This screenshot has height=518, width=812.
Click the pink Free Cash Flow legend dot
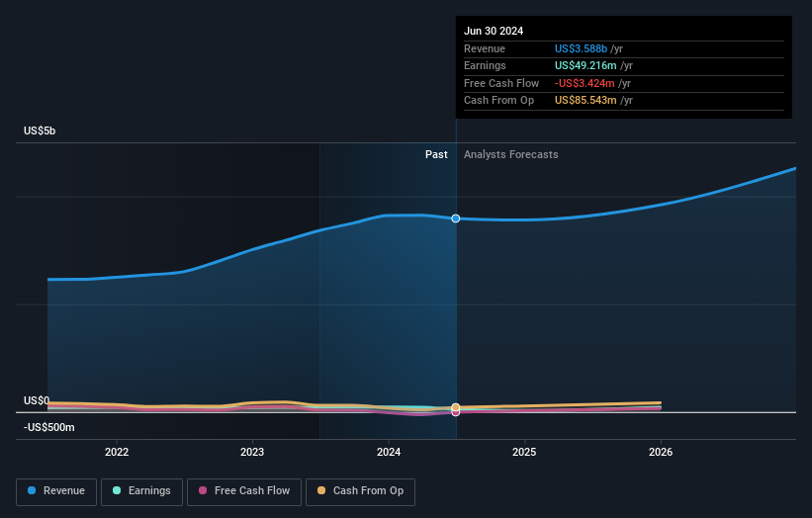click(x=203, y=490)
